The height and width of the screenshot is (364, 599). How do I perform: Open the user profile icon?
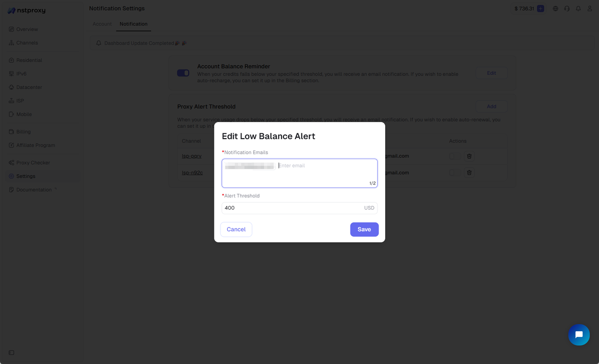[x=590, y=8]
